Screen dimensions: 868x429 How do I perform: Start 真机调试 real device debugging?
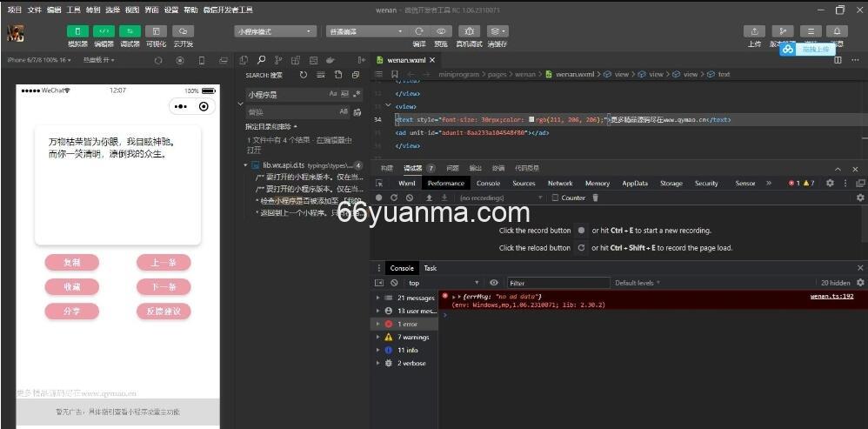click(469, 31)
